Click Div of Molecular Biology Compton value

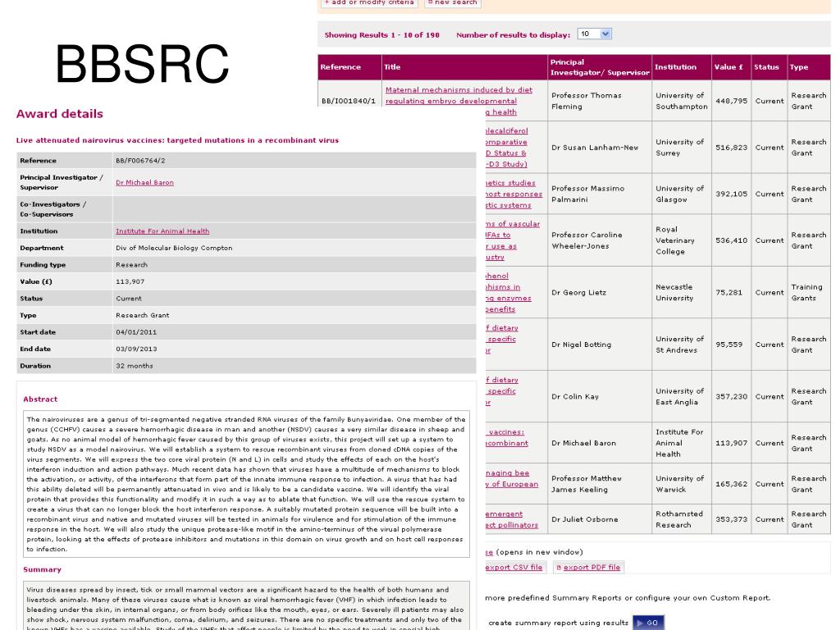click(174, 248)
